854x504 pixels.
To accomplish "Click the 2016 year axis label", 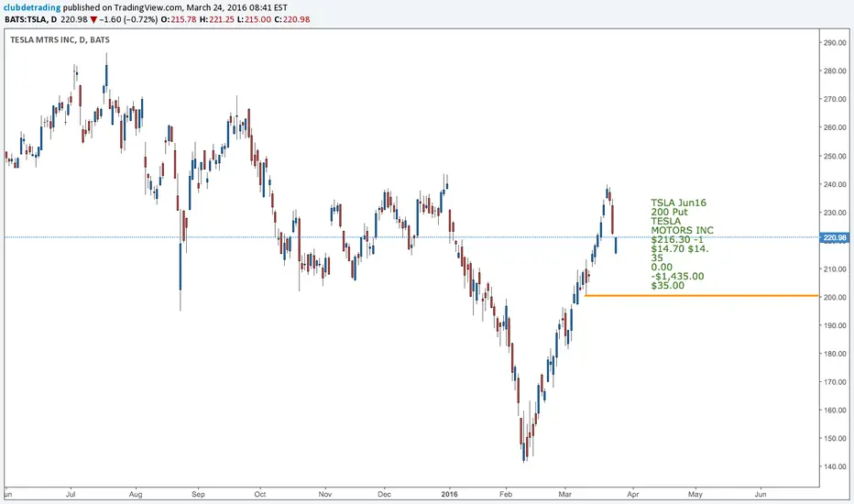I will 450,494.
